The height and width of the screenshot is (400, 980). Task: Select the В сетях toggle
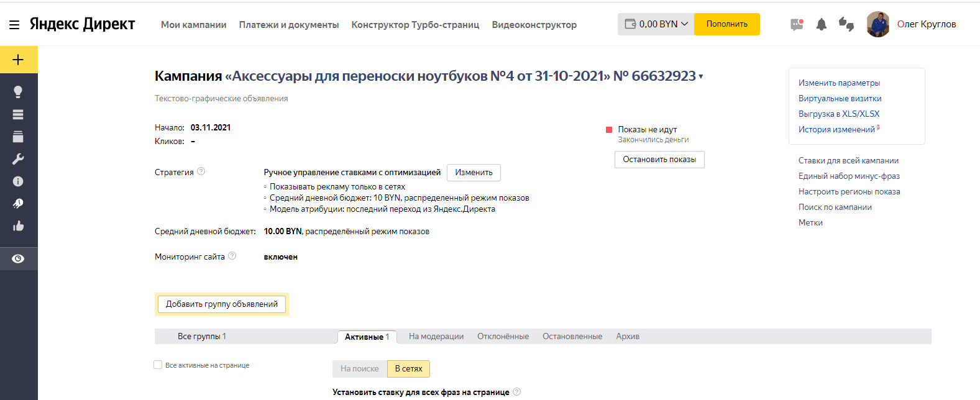[409, 369]
